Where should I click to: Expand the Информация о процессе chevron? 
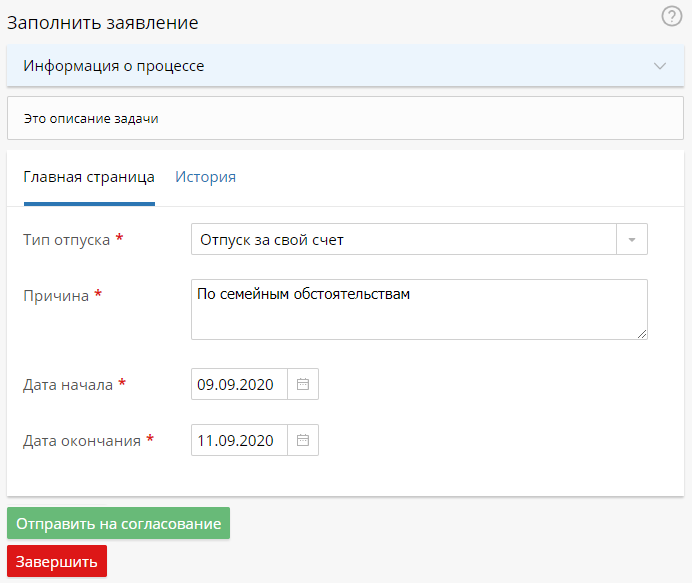click(x=660, y=66)
